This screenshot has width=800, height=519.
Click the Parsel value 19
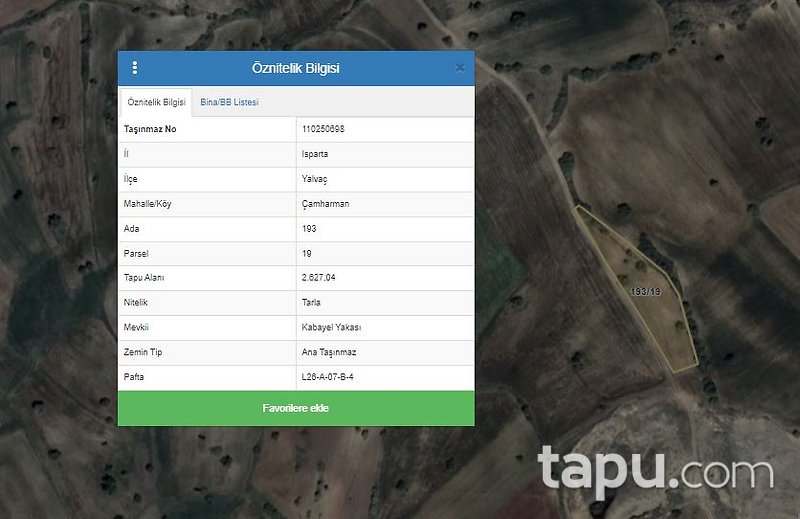307,254
